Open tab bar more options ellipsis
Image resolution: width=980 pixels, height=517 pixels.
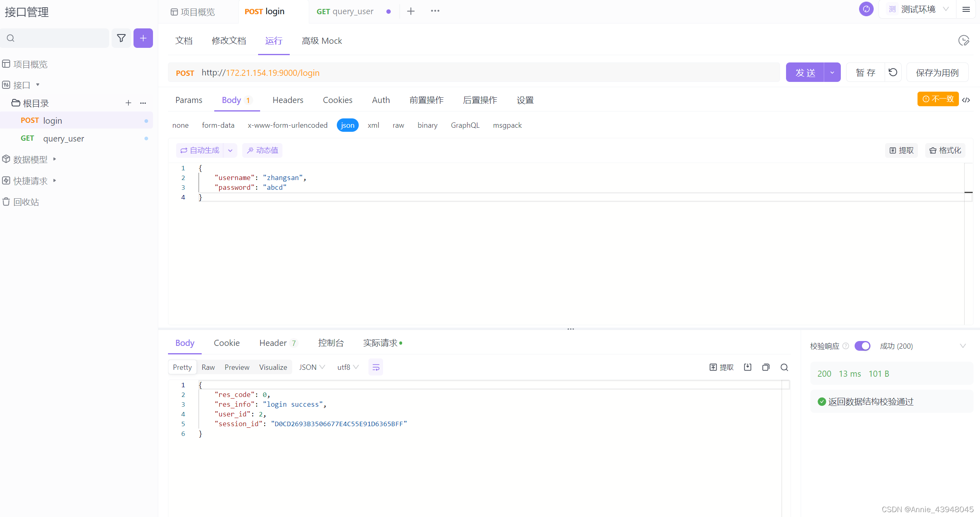[435, 11]
